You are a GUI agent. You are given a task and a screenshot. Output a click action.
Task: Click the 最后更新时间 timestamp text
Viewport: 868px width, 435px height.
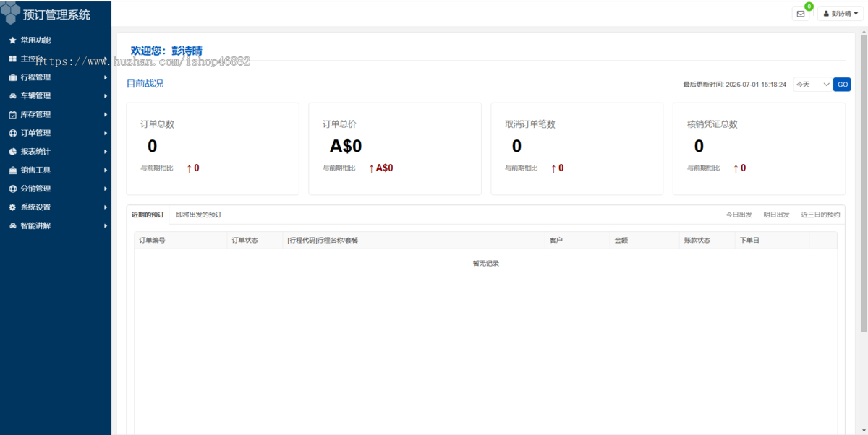734,85
